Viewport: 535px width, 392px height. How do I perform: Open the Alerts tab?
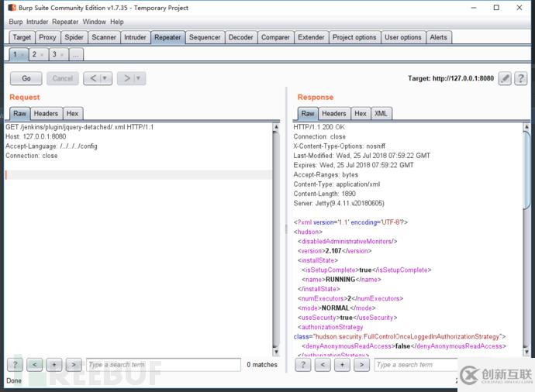click(x=438, y=37)
